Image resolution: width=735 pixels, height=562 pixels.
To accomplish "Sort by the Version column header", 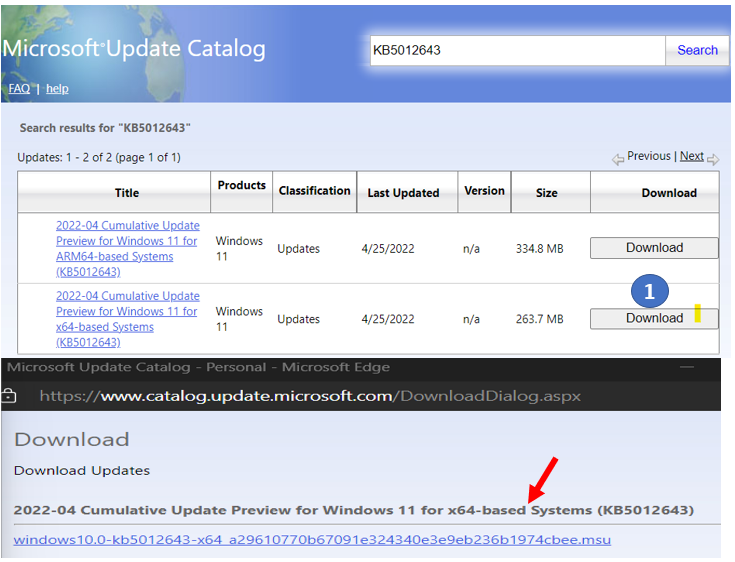I will pos(484,191).
